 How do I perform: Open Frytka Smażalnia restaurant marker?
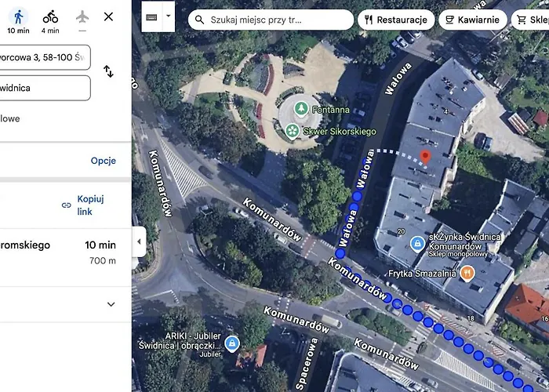pos(467,273)
